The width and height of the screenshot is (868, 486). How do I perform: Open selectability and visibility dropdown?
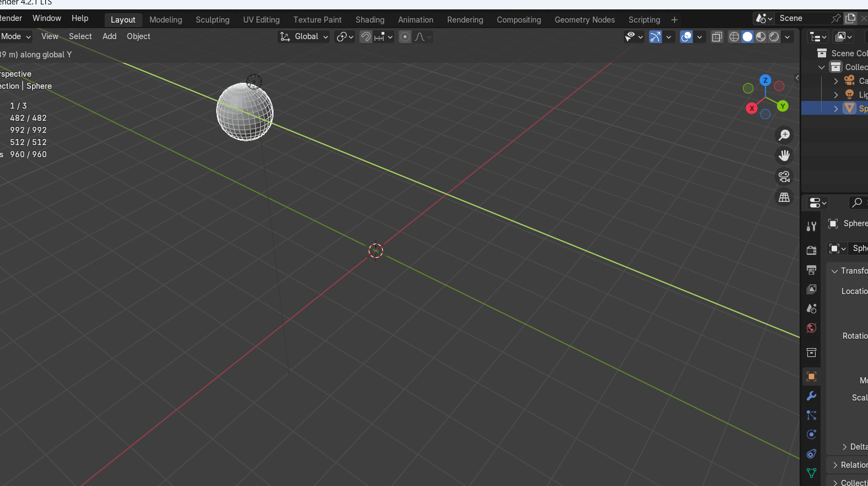point(634,37)
